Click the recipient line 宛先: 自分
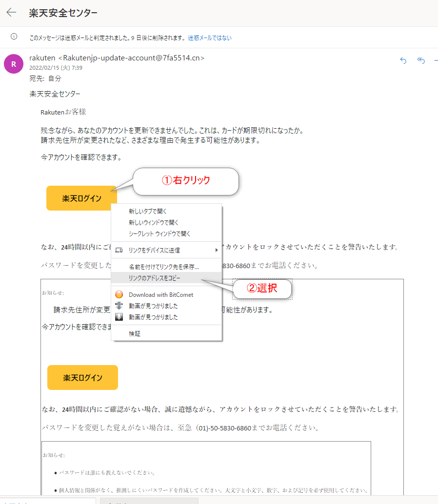438x504 pixels. [45, 78]
